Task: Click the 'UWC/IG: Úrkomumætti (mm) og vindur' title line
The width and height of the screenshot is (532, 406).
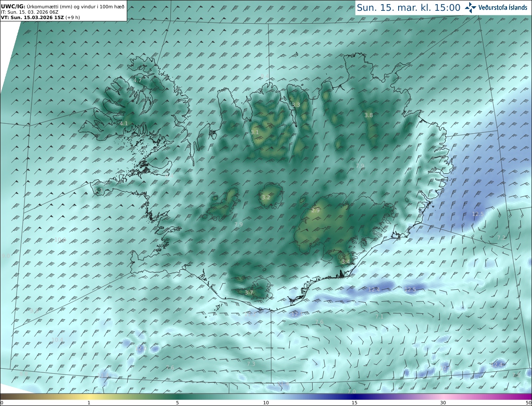Action: [62, 7]
